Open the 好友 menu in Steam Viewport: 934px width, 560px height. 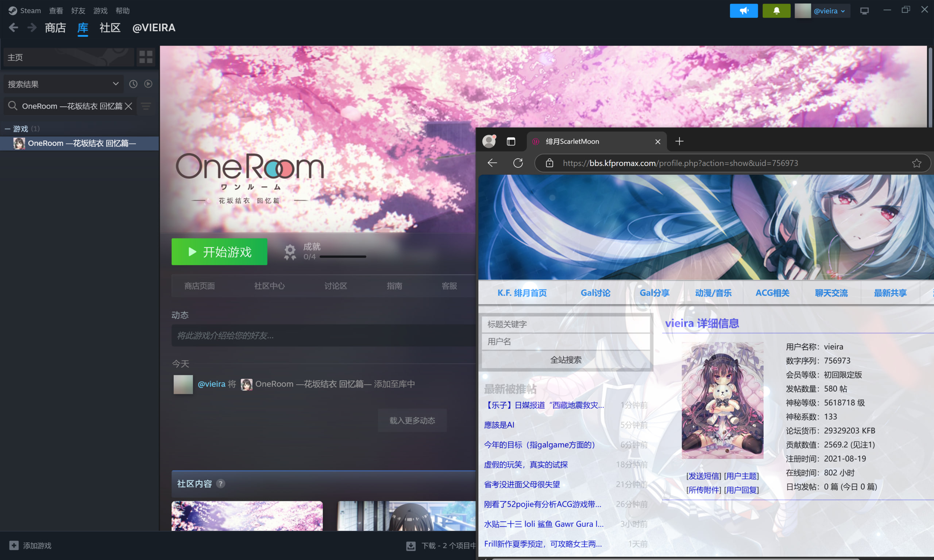[78, 11]
